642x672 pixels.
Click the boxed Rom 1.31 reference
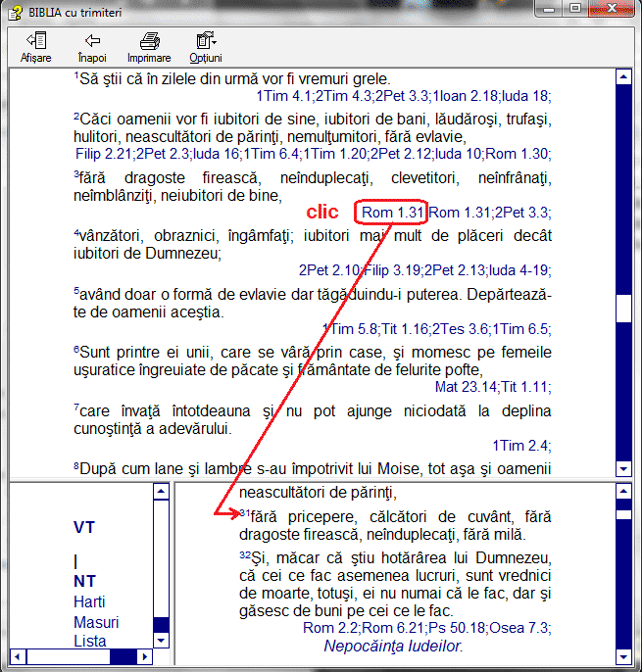(391, 213)
